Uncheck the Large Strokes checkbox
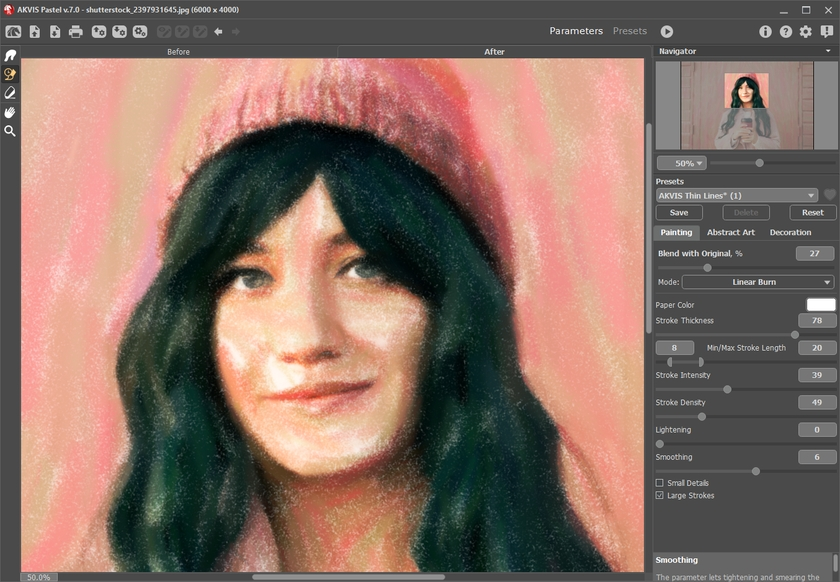The height and width of the screenshot is (582, 840). pyautogui.click(x=660, y=495)
